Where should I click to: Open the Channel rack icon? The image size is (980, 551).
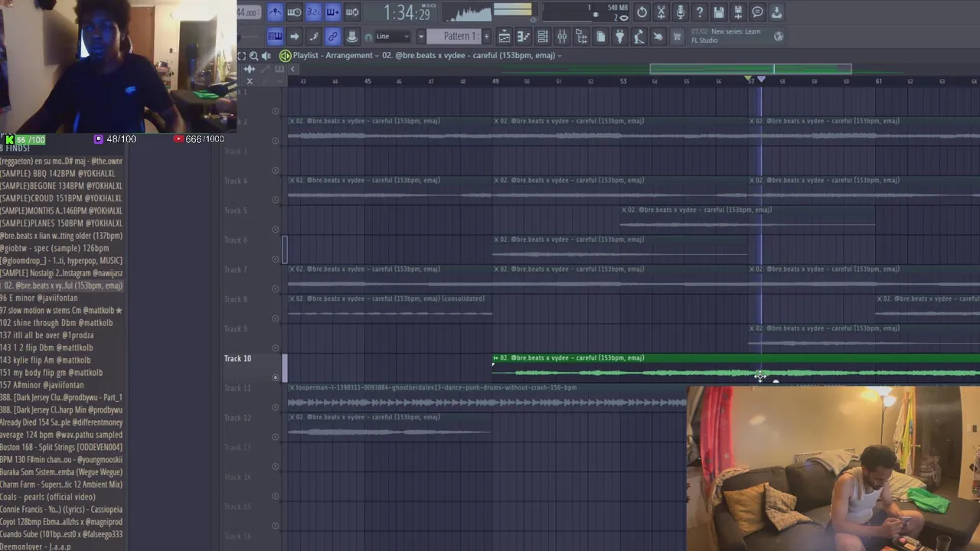[x=543, y=36]
